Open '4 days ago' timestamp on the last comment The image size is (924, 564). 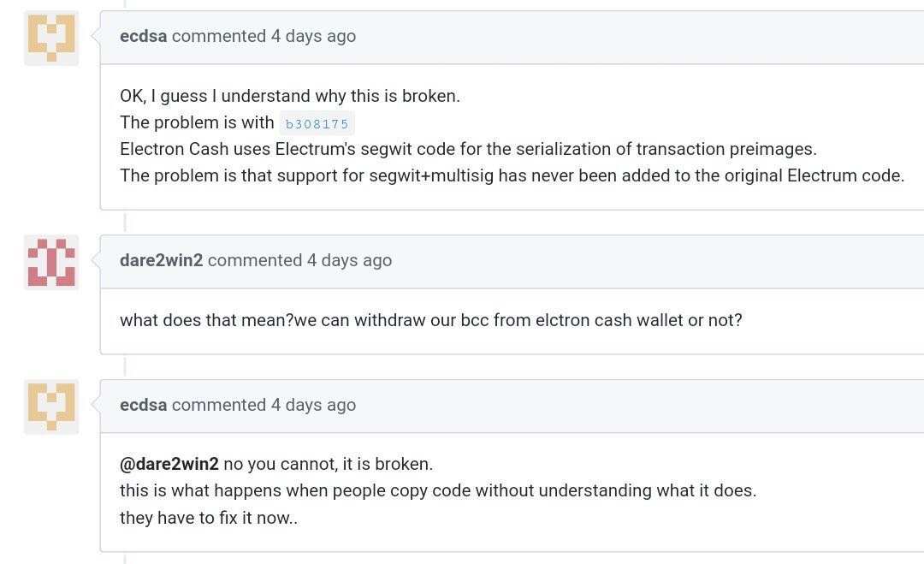tap(313, 405)
